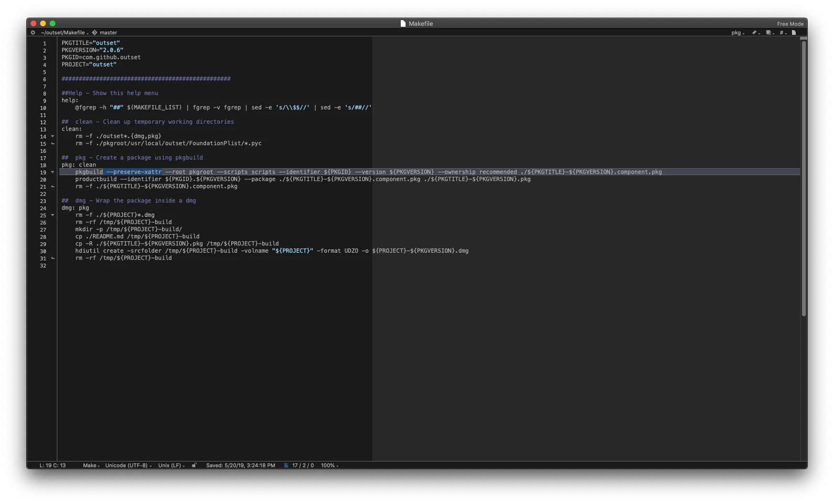Open the counterparts stacked-files menu
Viewport: 834px width, 504px height.
[x=770, y=32]
